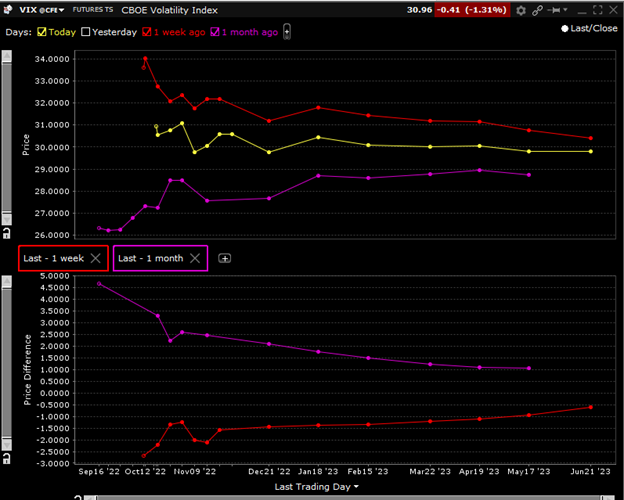Click the Jan18 '23 x-axis date label
This screenshot has width=624, height=500.
pyautogui.click(x=318, y=472)
